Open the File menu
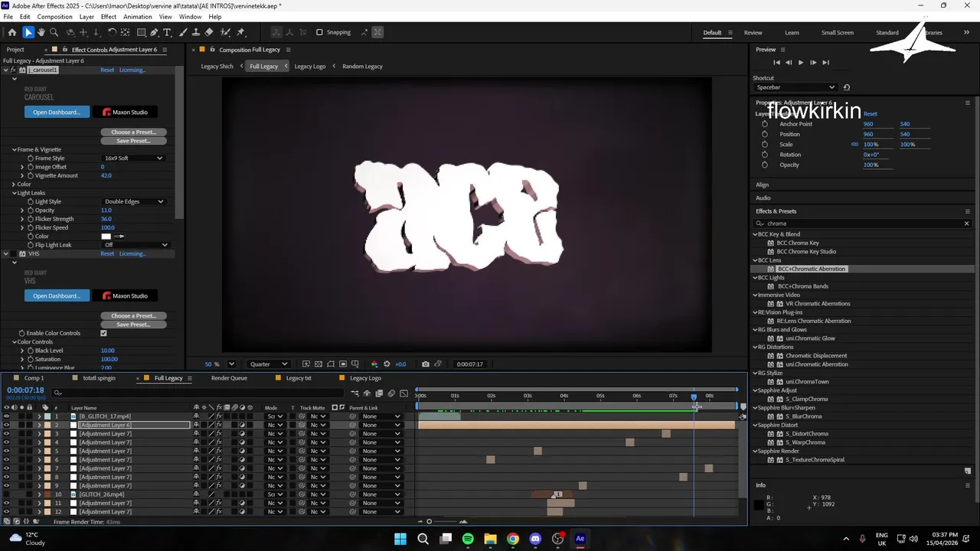Screen dimensions: 980x551 pos(8,17)
